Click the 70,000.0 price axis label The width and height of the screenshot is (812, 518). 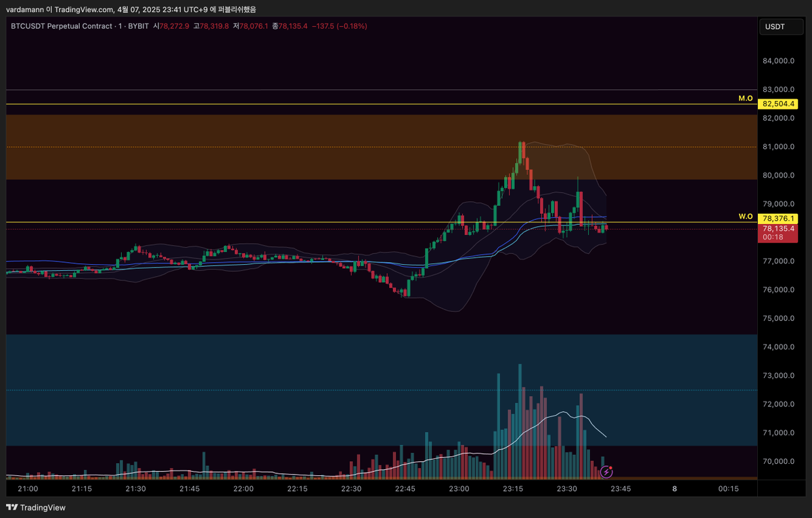[x=778, y=462]
